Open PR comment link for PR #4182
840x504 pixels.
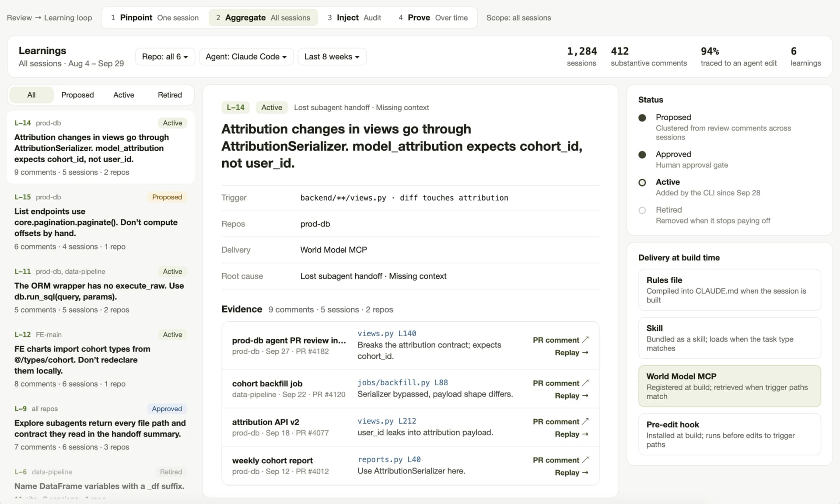click(560, 340)
